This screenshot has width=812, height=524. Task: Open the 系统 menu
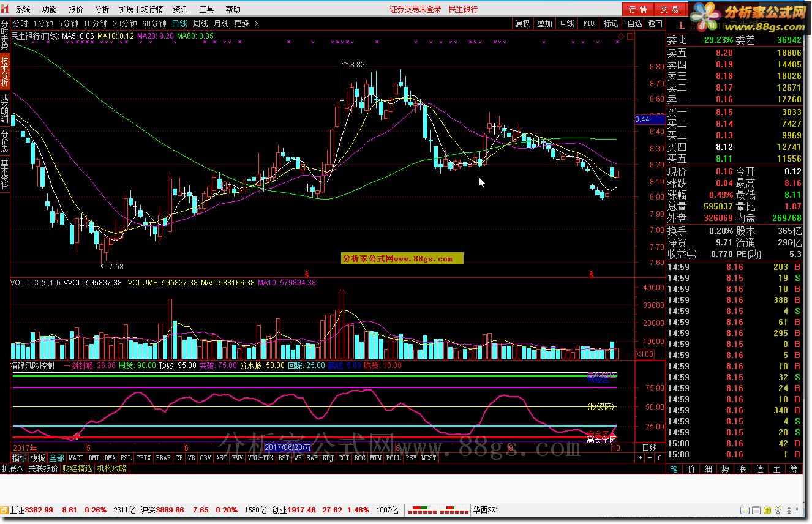pos(23,9)
